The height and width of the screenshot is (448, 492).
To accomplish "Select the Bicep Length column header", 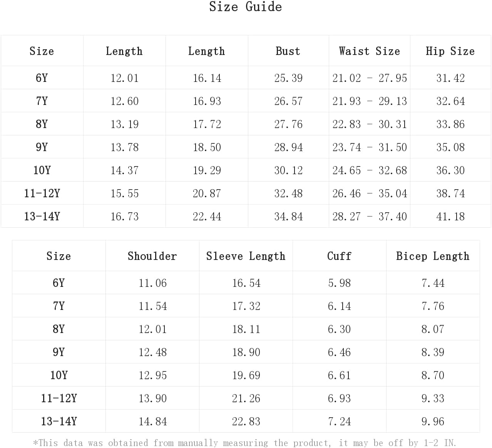I will [433, 256].
